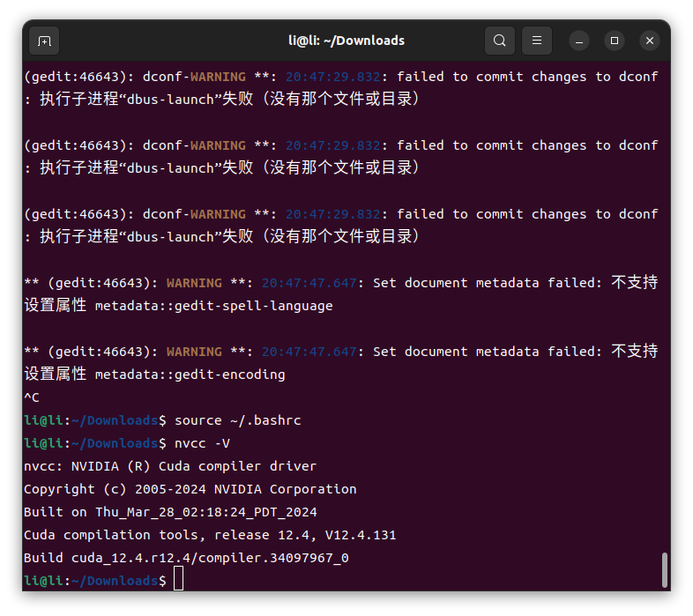Click the window title 'li@li: ~/Downloads'
The height and width of the screenshot is (616, 693).
pos(346,41)
